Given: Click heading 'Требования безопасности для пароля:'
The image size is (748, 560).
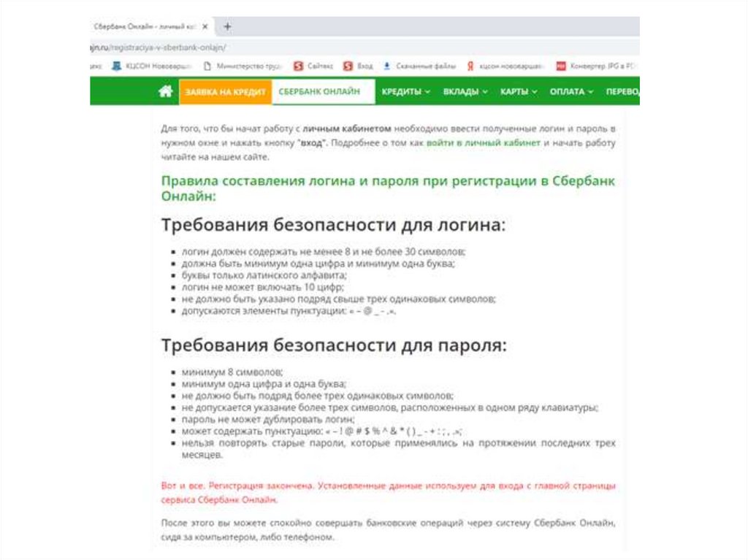Looking at the screenshot, I should [x=333, y=345].
